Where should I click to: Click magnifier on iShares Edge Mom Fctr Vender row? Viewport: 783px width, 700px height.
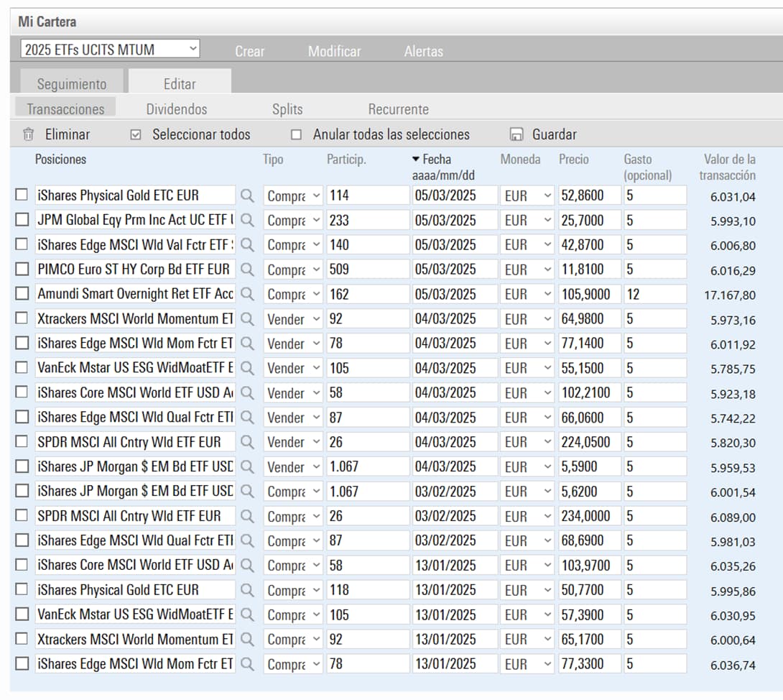coord(247,344)
